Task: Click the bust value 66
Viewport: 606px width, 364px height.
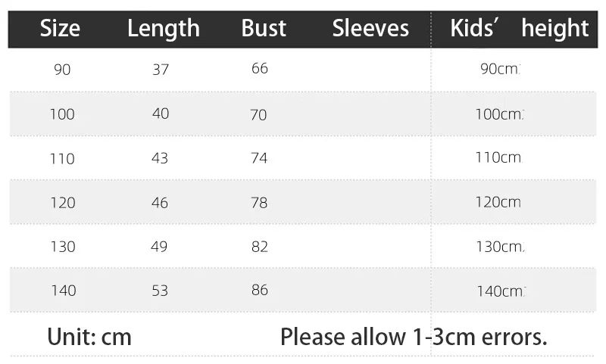Action: tap(259, 68)
